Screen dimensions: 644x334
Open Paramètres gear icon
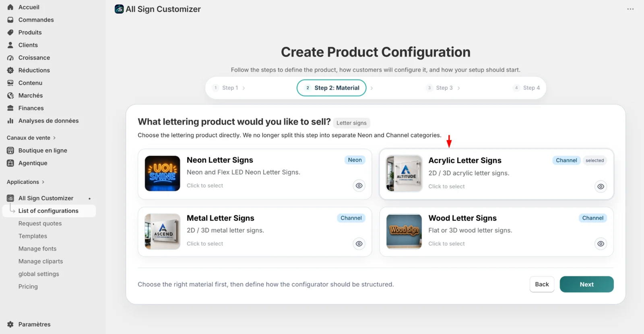10,324
